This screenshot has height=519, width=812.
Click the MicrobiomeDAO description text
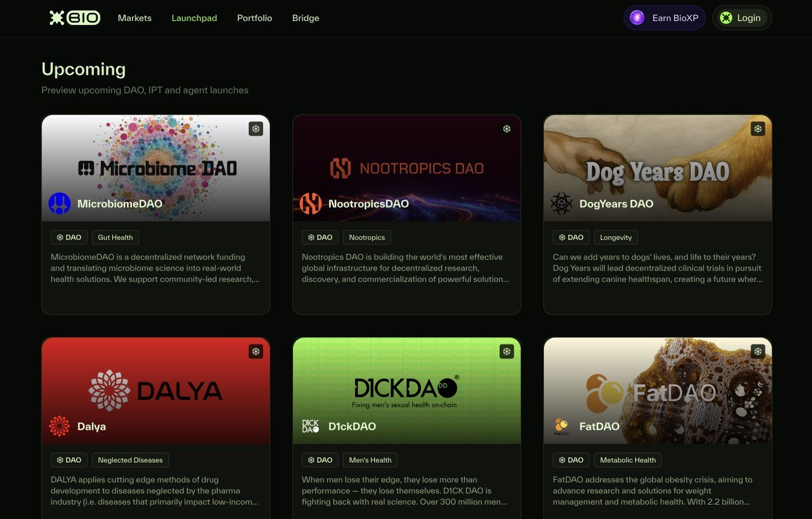[x=155, y=268]
